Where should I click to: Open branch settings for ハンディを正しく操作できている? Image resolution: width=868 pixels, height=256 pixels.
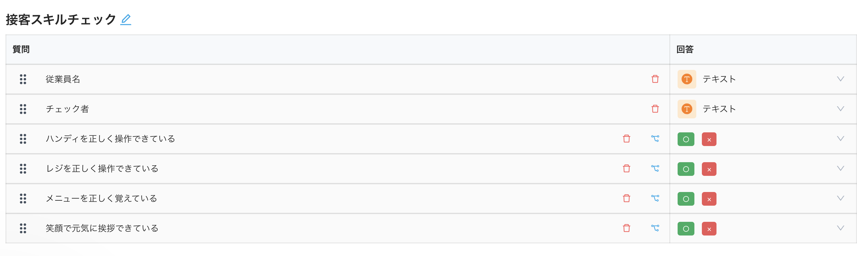655,139
